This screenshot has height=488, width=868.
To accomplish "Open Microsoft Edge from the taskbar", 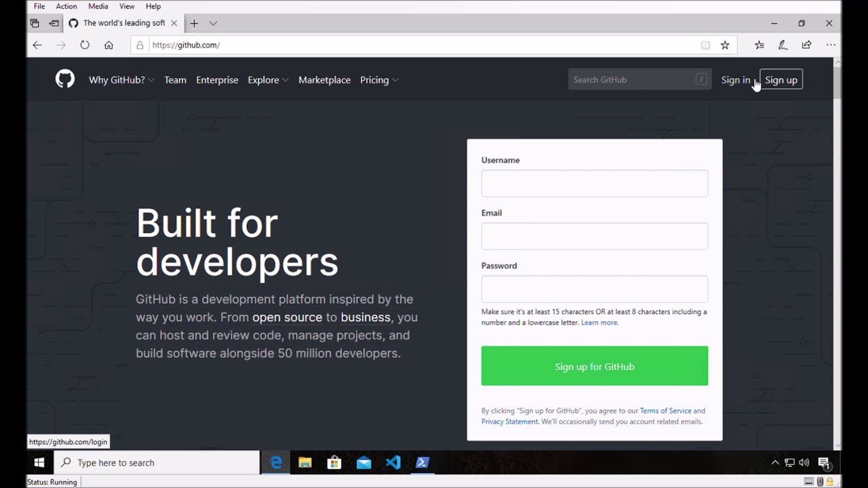I will (x=276, y=462).
